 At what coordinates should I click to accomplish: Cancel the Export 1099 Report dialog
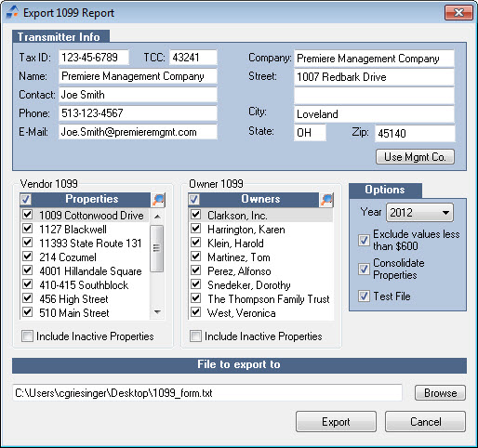pyautogui.click(x=425, y=422)
